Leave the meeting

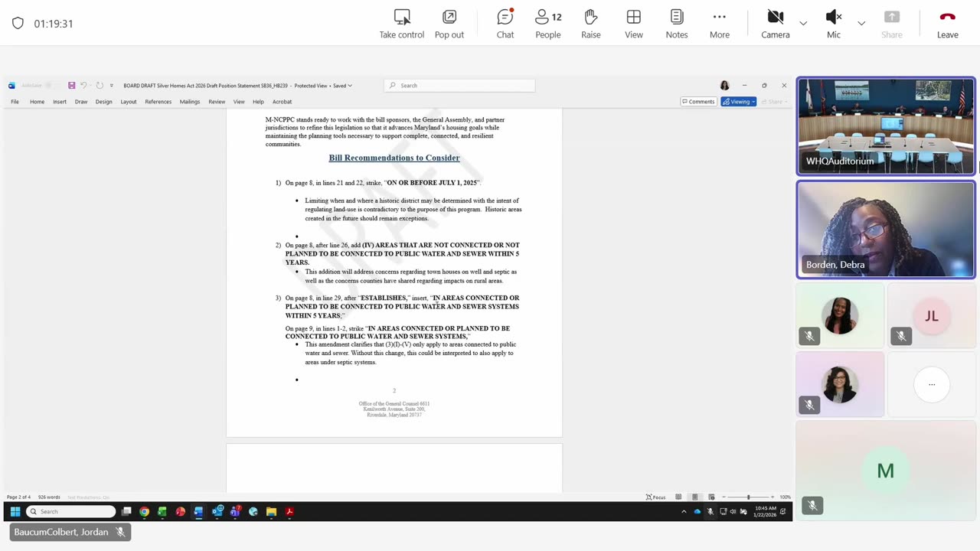click(x=948, y=24)
